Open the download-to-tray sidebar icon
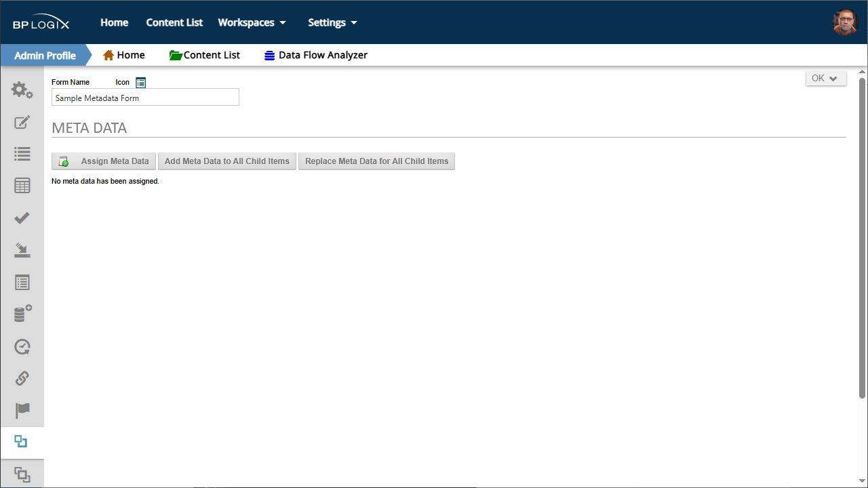868x488 pixels. [x=22, y=250]
